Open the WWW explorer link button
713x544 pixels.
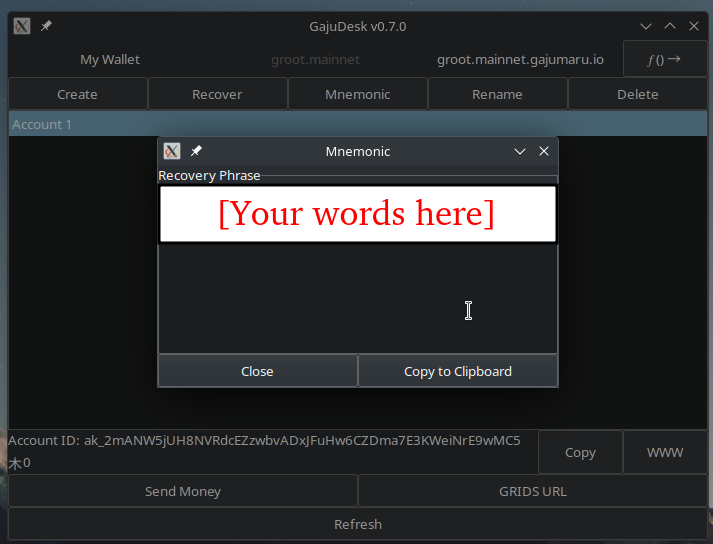(665, 452)
